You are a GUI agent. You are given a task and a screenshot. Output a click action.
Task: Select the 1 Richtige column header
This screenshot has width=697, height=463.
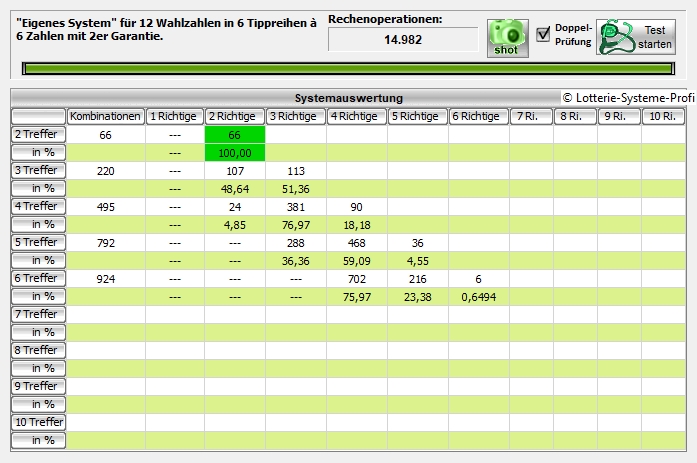[174, 116]
